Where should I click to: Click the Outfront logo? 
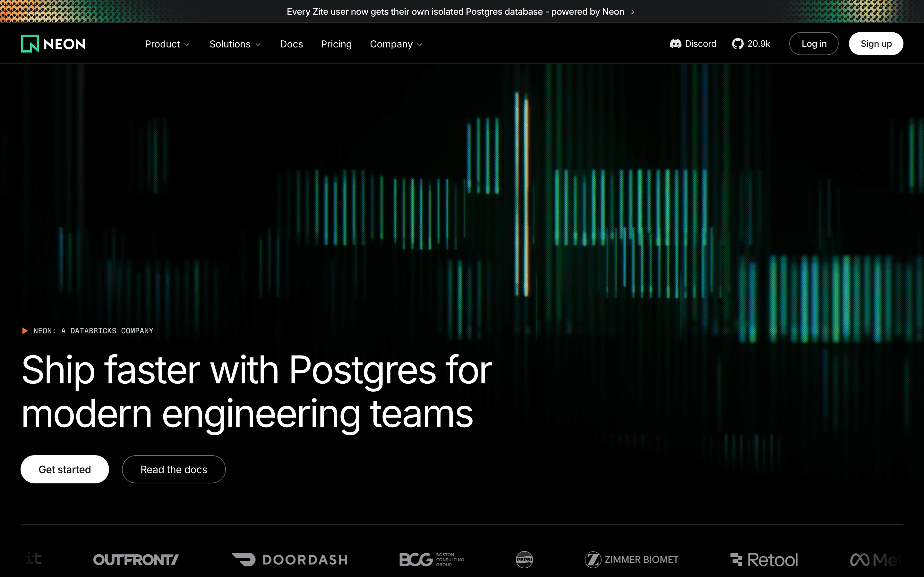point(136,559)
